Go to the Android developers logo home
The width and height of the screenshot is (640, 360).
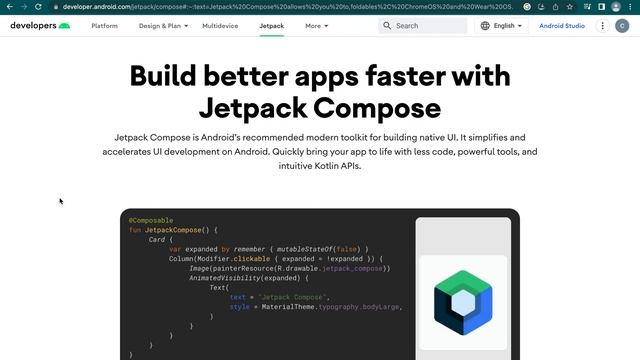click(40, 26)
